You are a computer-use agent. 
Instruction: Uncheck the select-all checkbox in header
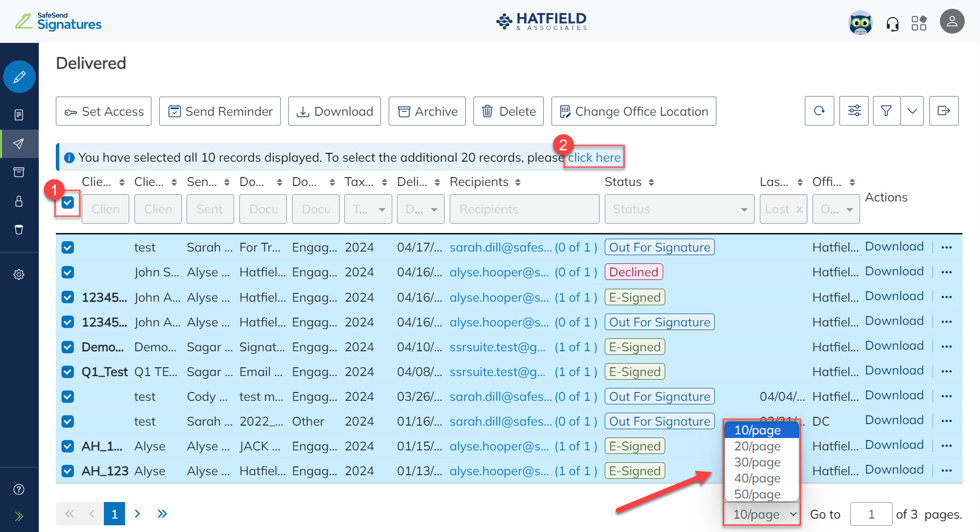pyautogui.click(x=67, y=204)
